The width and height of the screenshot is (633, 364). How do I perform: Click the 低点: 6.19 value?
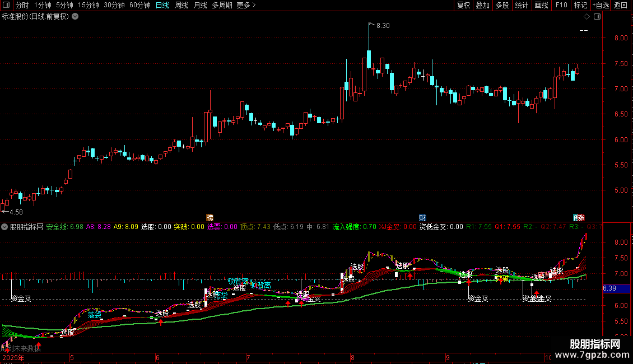pos(288,227)
